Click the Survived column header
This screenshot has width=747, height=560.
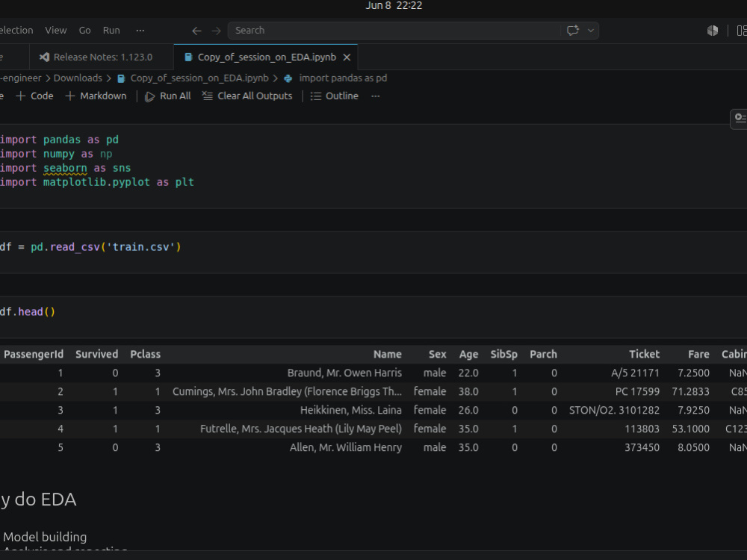click(96, 354)
